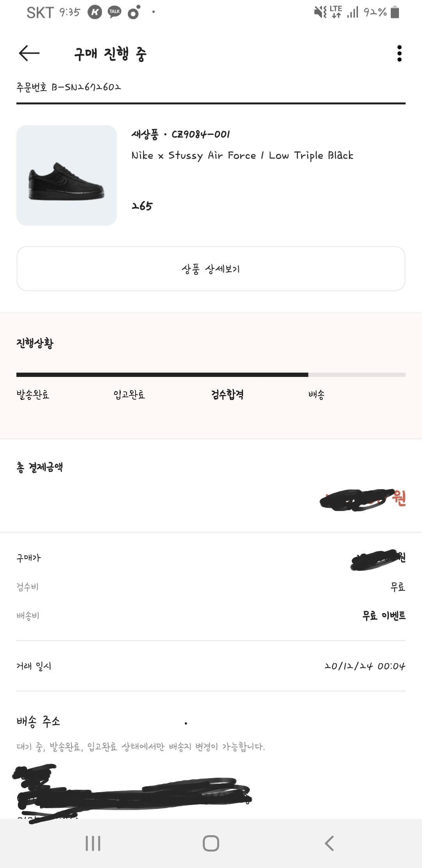This screenshot has height=868, width=422.
Task: Tap the 배송 주소 section heading
Action: click(38, 721)
